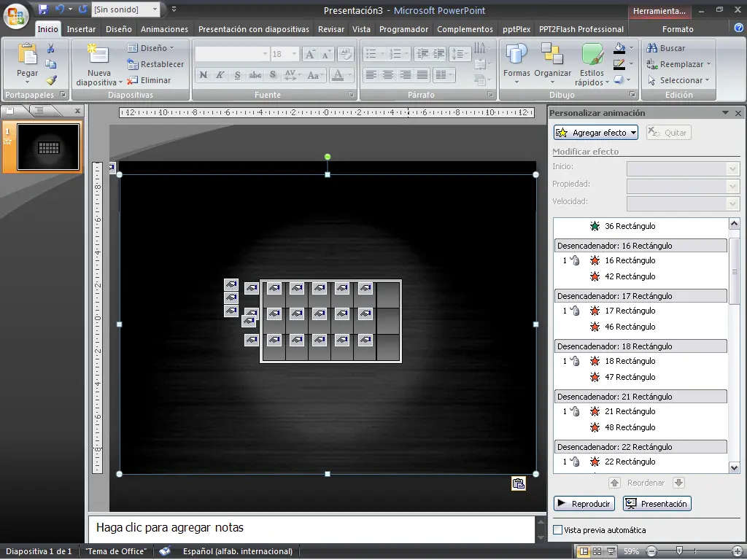Open the Velocidad combo box
Screen dimensions: 747x560
(x=683, y=203)
